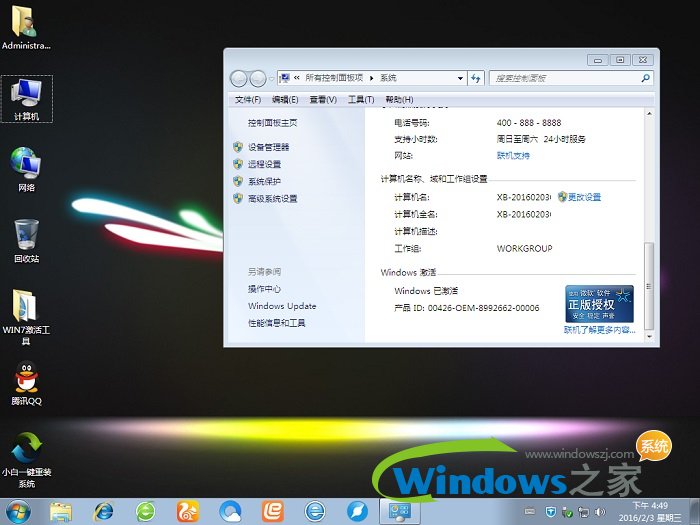The width and height of the screenshot is (700, 525).
Task: Open 性能信息和工具 link
Action: pyautogui.click(x=276, y=323)
